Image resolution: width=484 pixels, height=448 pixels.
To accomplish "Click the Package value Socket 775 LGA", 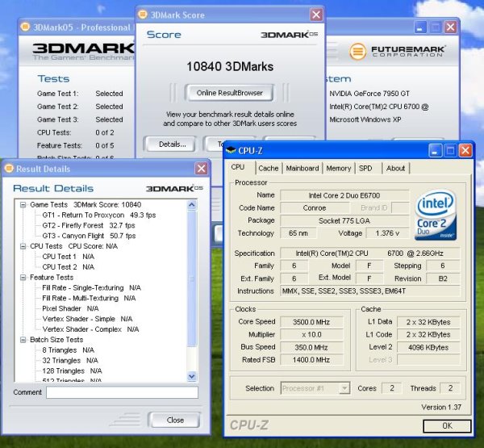I will pyautogui.click(x=344, y=220).
